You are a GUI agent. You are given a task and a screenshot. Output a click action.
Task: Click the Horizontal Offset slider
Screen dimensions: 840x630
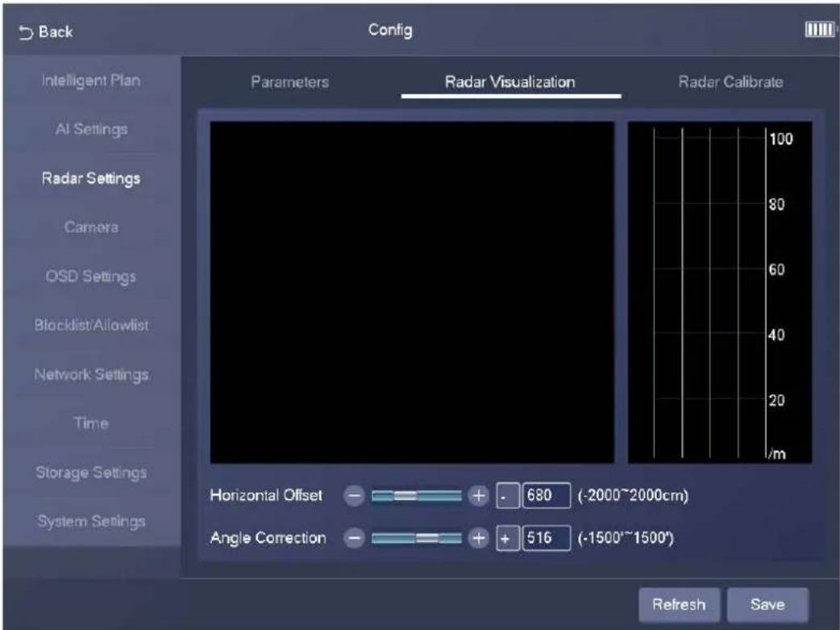point(416,496)
